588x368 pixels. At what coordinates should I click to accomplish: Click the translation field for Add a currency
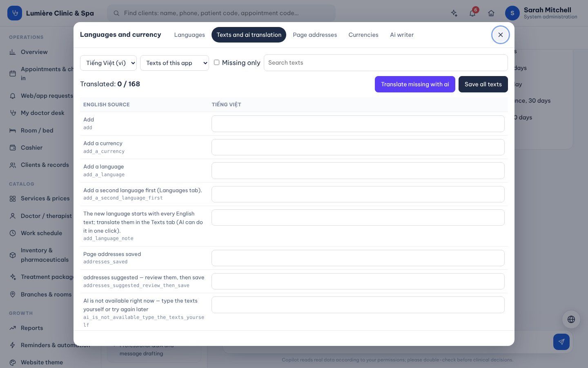tap(358, 147)
